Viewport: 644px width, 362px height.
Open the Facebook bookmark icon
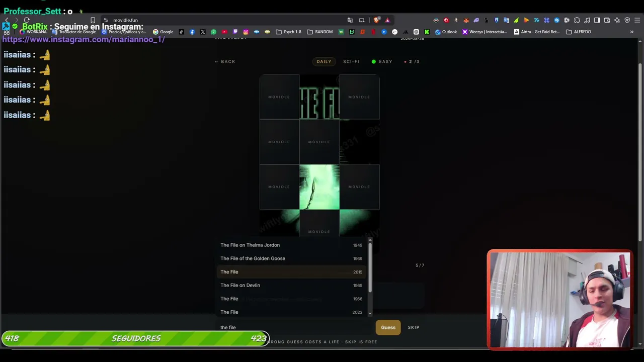tap(192, 32)
